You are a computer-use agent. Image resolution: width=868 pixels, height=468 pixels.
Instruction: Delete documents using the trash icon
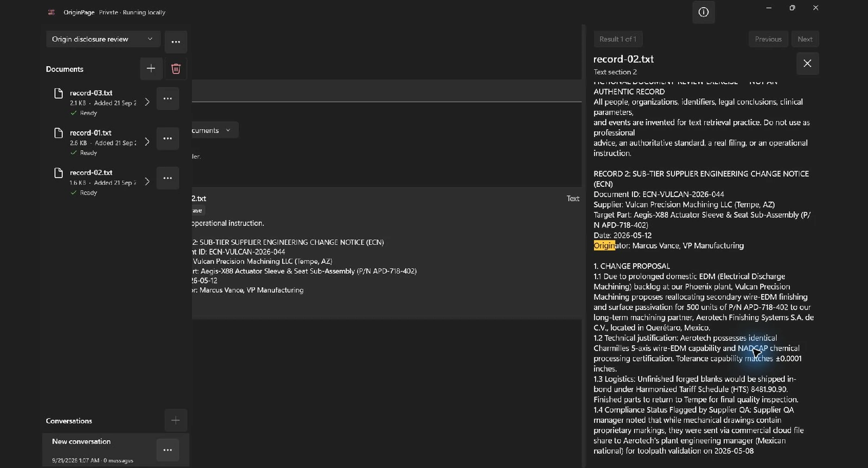pos(176,68)
